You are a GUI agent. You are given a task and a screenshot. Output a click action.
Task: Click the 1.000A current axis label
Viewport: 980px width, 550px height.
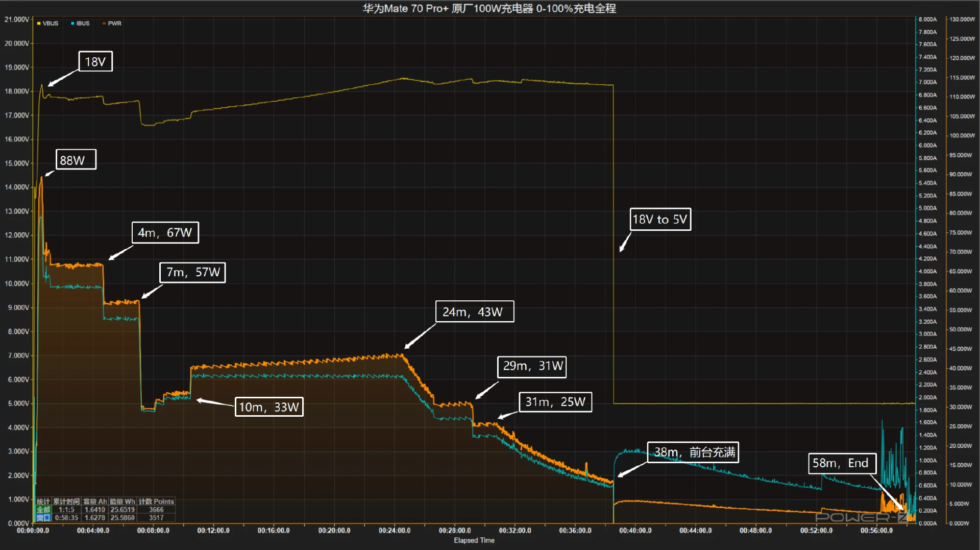click(x=928, y=461)
